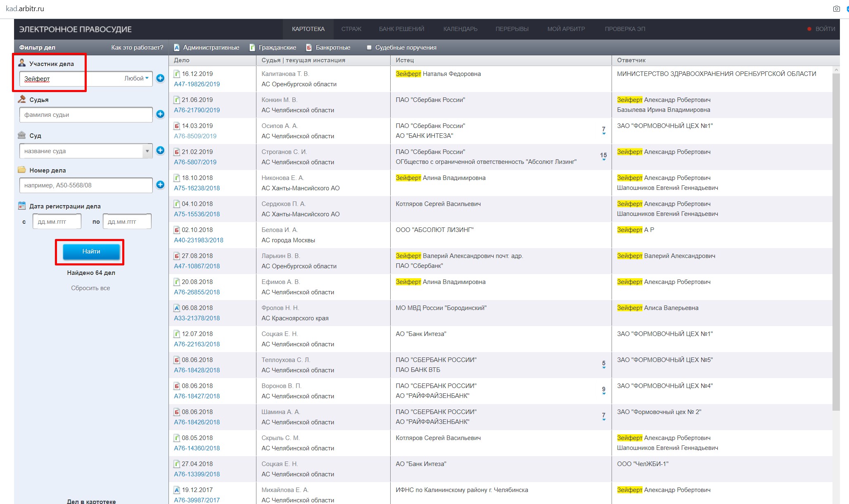This screenshot has height=504, width=849.
Task: Expand 9 more plaintiffs in case А76-18427/2018
Action: point(603,390)
